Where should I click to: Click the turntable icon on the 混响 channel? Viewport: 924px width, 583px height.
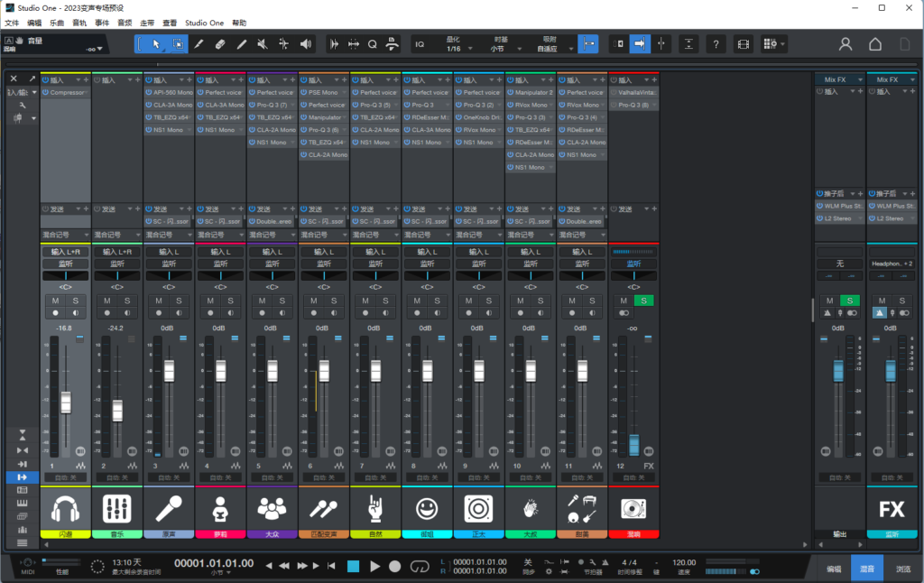coord(633,509)
